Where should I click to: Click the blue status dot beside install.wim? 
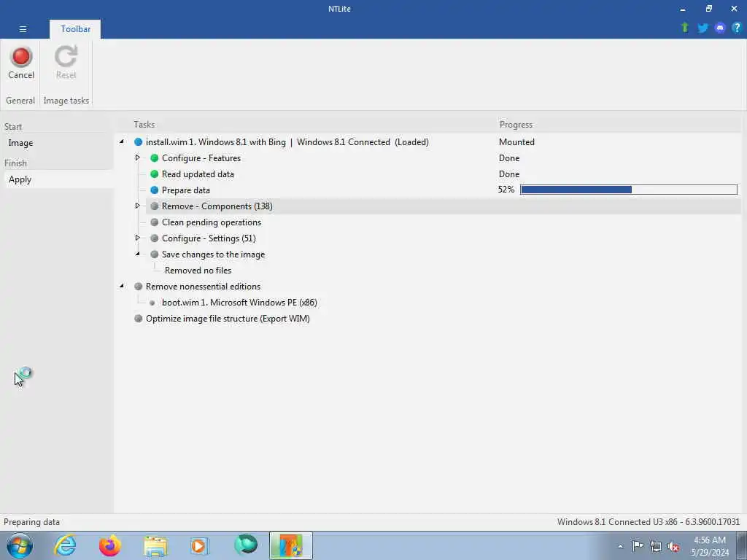(x=138, y=142)
